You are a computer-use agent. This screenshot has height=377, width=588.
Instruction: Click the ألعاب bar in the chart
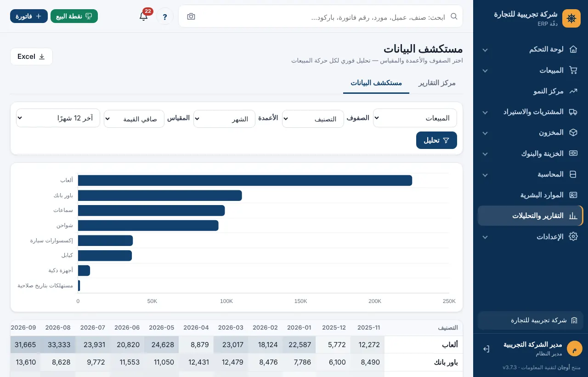[245, 180]
